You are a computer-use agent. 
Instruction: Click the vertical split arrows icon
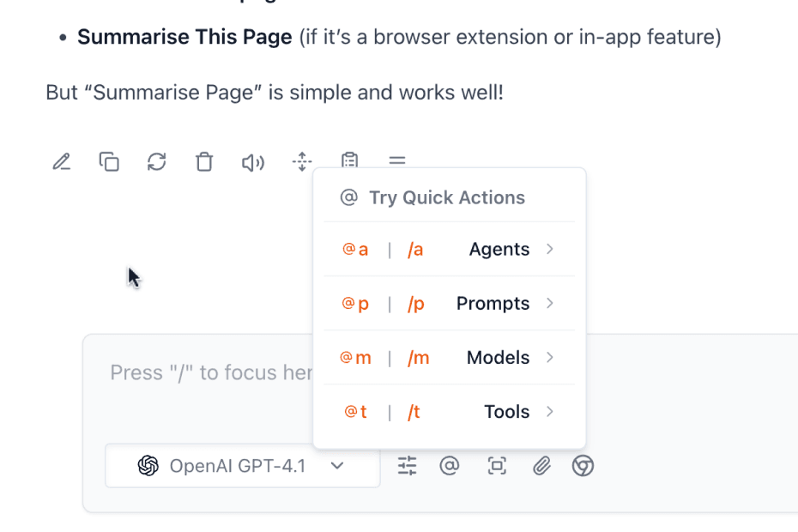(x=301, y=161)
